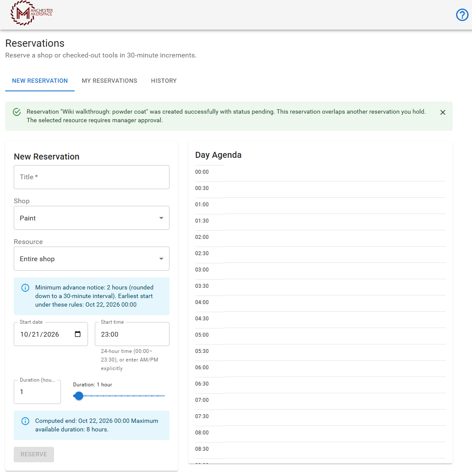472x476 pixels.
Task: Open the Start date calendar picker icon
Action: click(x=78, y=334)
